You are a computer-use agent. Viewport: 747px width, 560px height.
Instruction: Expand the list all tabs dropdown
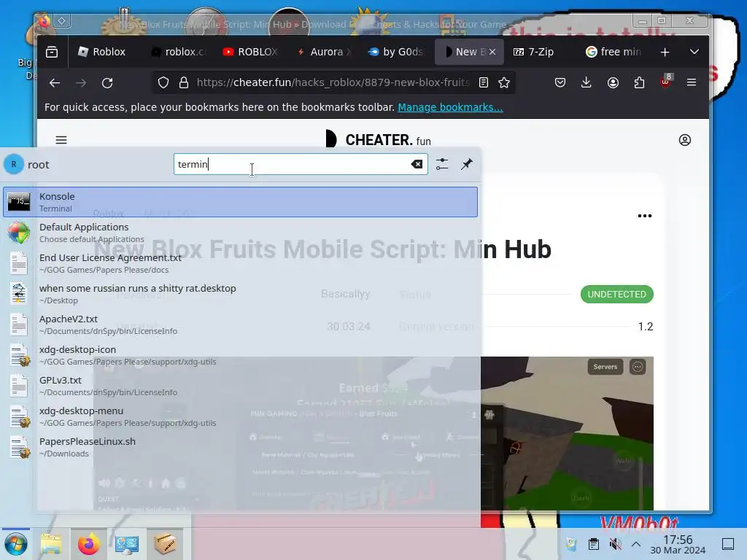click(x=694, y=52)
